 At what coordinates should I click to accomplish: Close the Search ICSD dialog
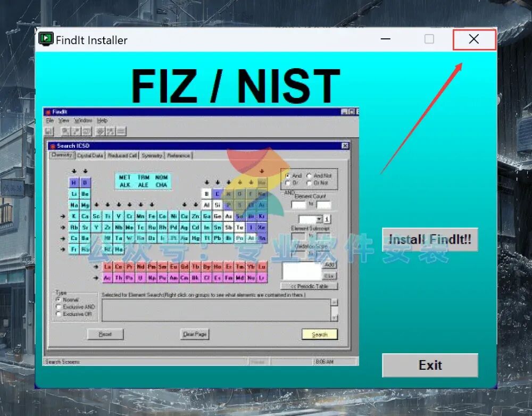[345, 146]
